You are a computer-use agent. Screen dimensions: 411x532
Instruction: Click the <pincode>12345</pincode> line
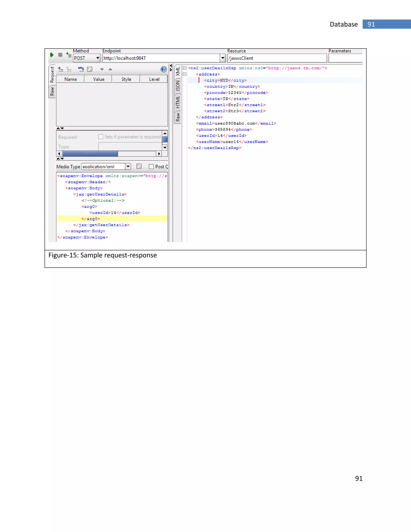(x=236, y=93)
